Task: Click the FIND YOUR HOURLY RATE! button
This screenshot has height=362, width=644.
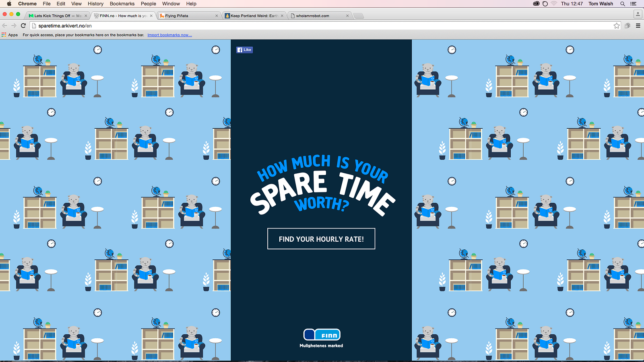Action: click(x=321, y=239)
